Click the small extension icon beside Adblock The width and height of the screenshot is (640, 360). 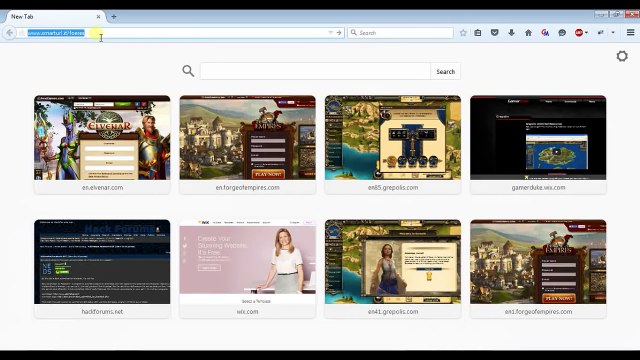[601, 33]
